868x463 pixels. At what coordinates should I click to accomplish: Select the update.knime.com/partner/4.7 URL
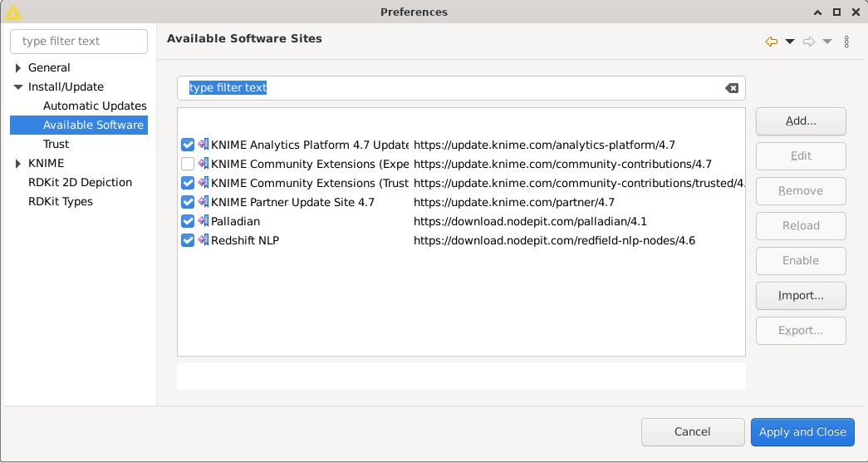[513, 202]
